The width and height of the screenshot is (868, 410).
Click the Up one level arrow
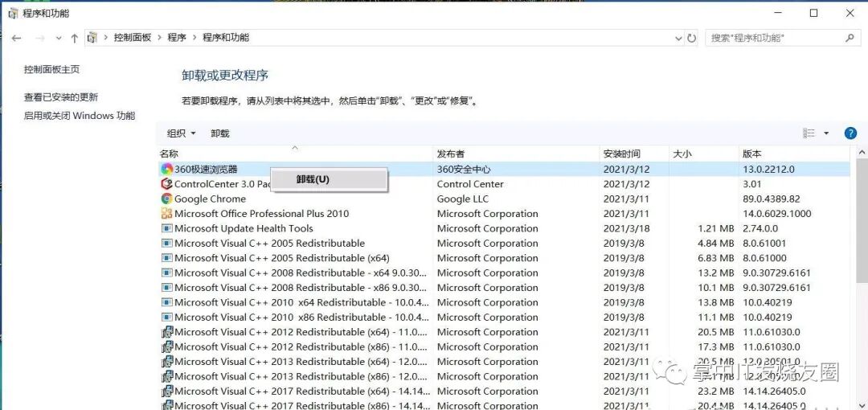(x=74, y=39)
